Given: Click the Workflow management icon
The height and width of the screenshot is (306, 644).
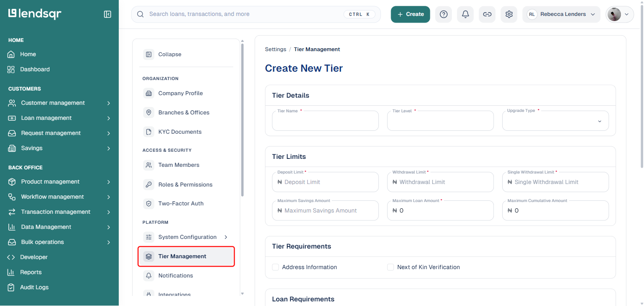Looking at the screenshot, I should point(12,197).
